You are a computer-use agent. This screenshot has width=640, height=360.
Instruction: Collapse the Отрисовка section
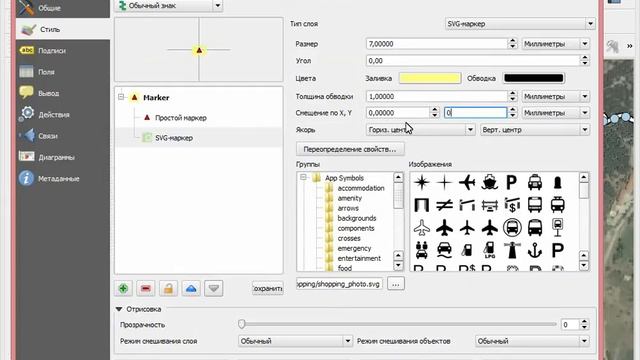[119, 309]
